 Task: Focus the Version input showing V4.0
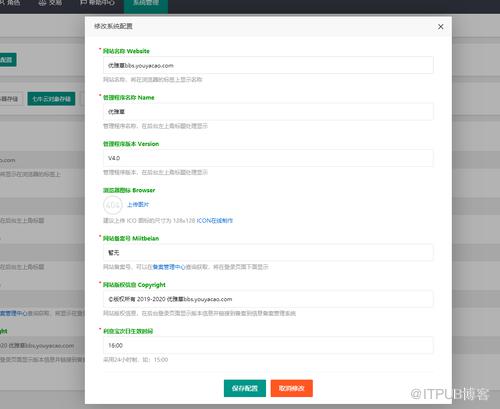click(268, 158)
